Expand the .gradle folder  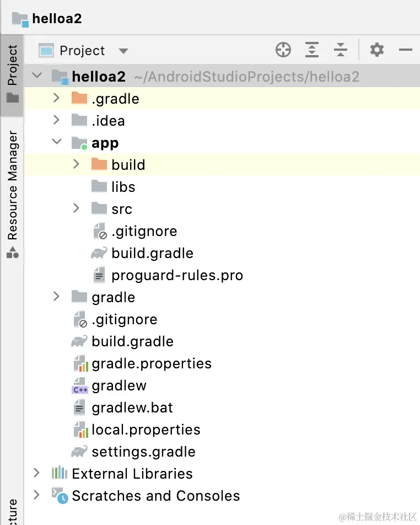coord(56,99)
